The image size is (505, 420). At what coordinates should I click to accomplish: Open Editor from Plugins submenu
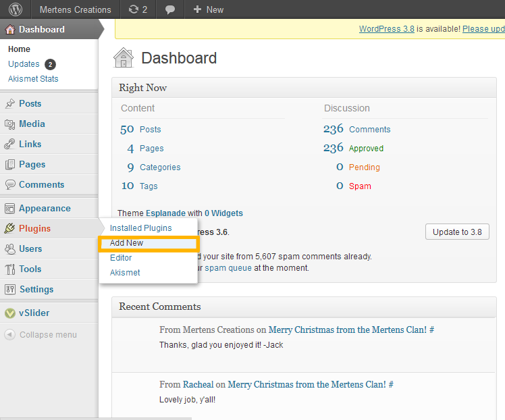click(x=121, y=258)
